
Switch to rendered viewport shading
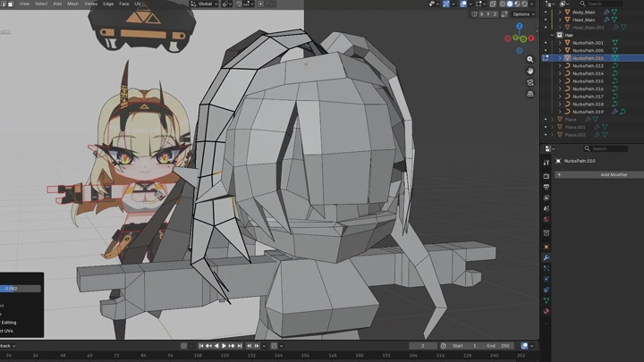click(x=524, y=4)
